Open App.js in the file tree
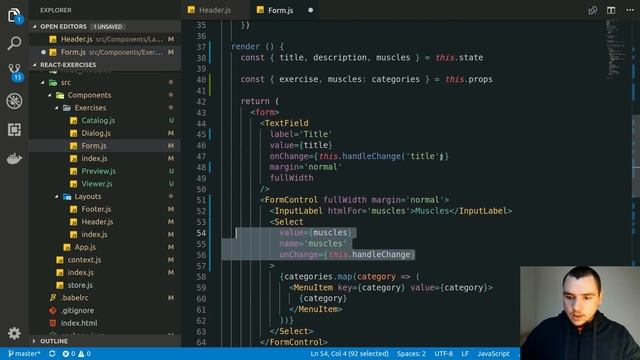This screenshot has height=360, width=640. pyautogui.click(x=85, y=247)
